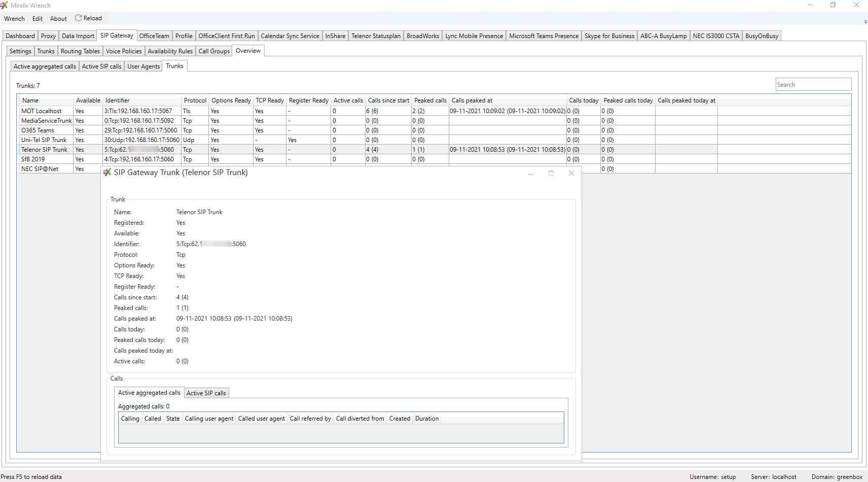
Task: Show the main Active aggregated calls tab
Action: click(x=45, y=66)
